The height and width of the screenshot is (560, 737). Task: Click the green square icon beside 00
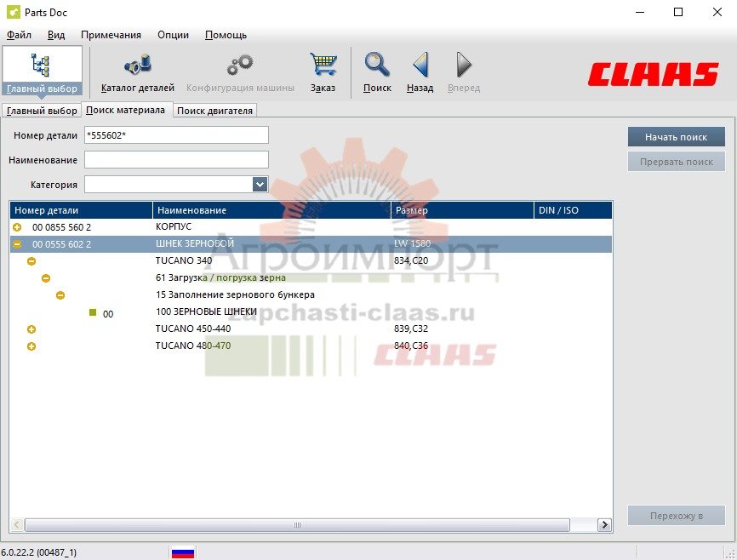point(93,312)
